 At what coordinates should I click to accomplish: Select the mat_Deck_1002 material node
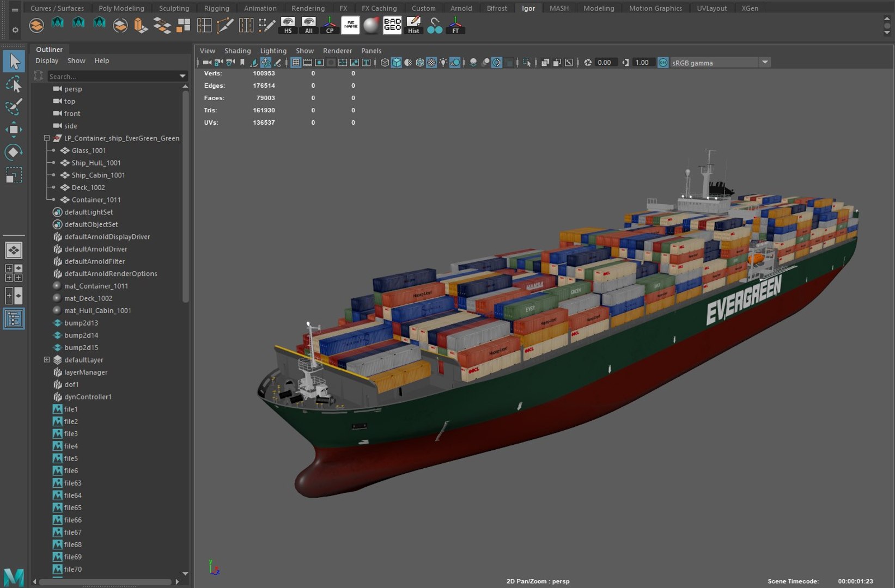pos(88,298)
